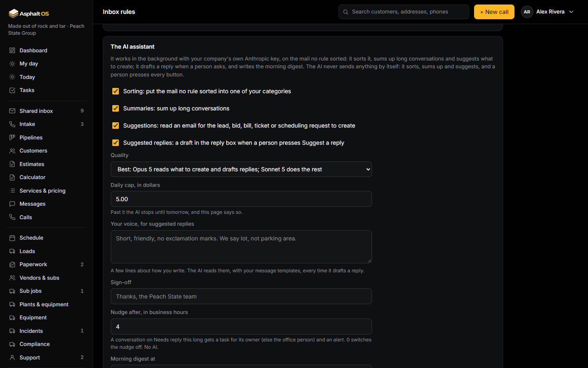
Task: Go to Calculator in the sidebar
Action: pyautogui.click(x=47, y=177)
